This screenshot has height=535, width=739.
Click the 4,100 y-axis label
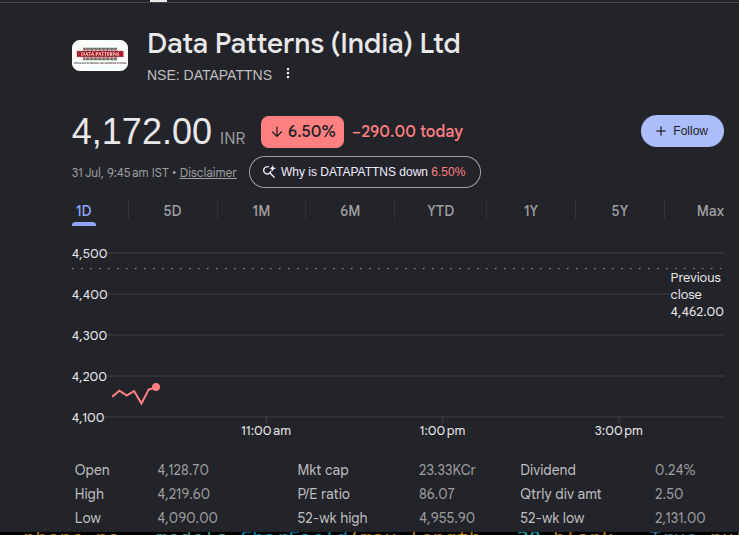point(88,418)
